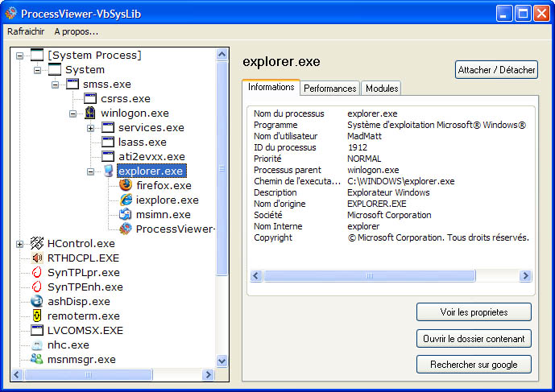The image size is (555, 392).
Task: Click the HControl.exe icon
Action: tap(37, 243)
